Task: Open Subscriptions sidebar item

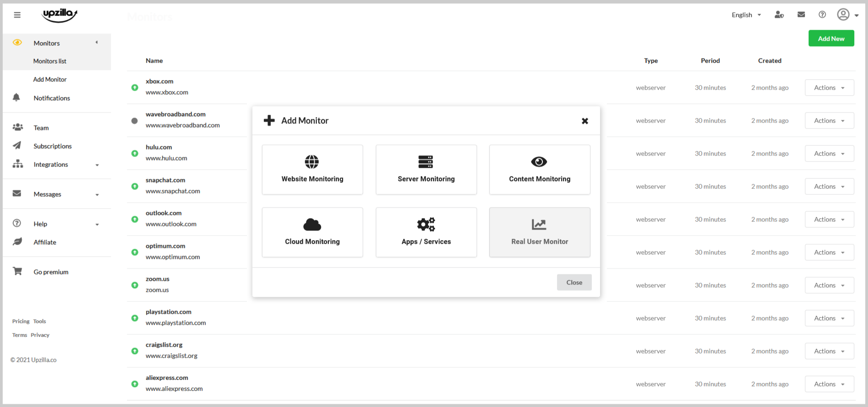Action: tap(53, 146)
